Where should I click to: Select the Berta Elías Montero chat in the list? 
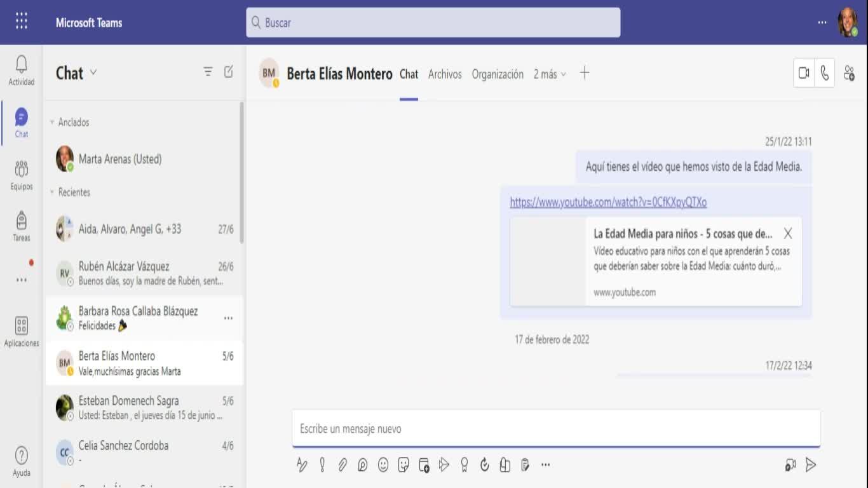pos(144,363)
